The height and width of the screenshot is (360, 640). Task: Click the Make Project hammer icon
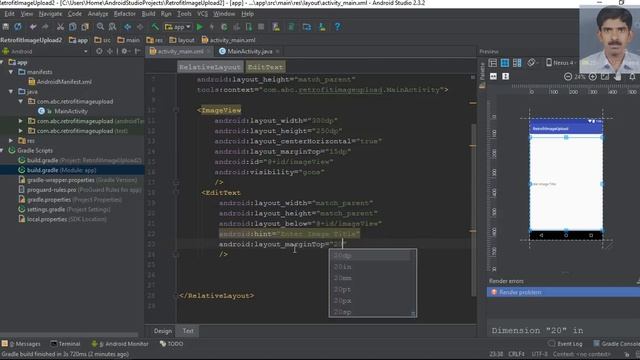tap(155, 27)
